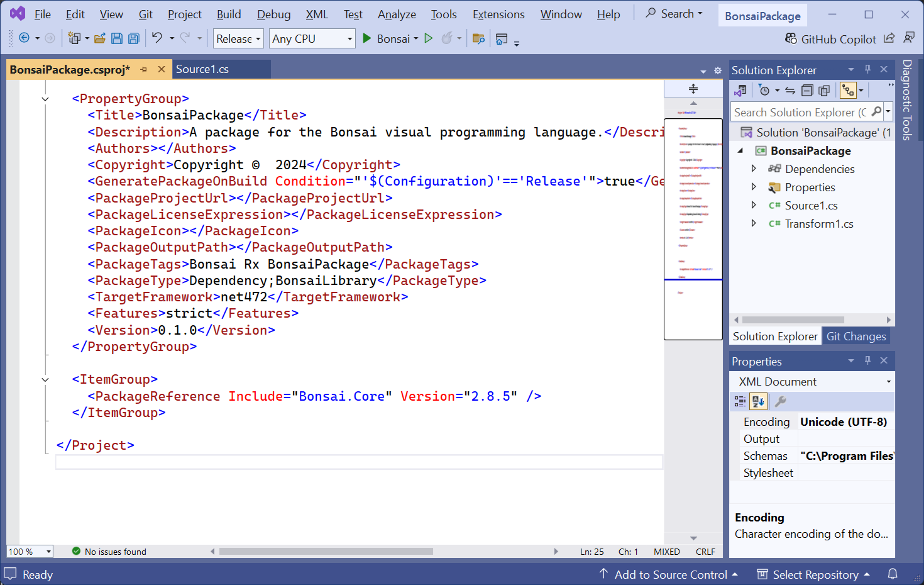Open the XML Document object dropdown
This screenshot has height=585, width=924.
[x=889, y=382]
